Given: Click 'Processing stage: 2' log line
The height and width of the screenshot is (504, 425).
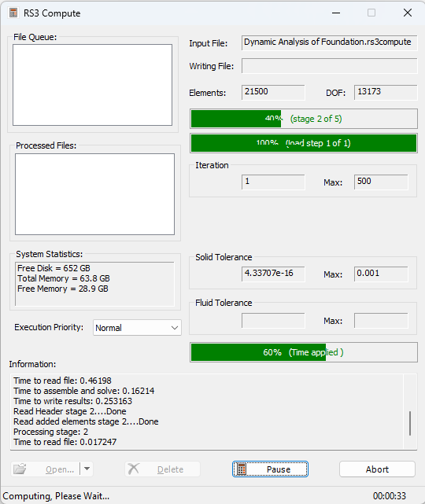Looking at the screenshot, I should [x=51, y=432].
